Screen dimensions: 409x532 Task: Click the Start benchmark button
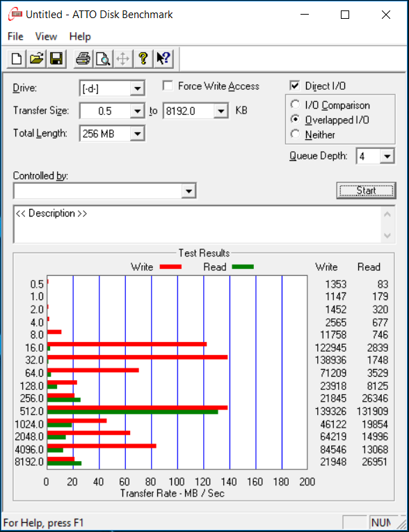(367, 190)
